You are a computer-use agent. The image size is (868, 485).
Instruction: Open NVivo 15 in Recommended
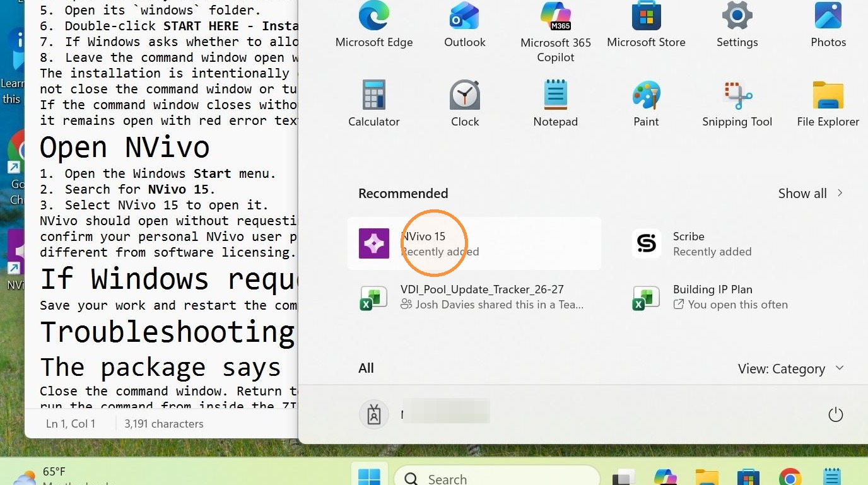point(474,243)
